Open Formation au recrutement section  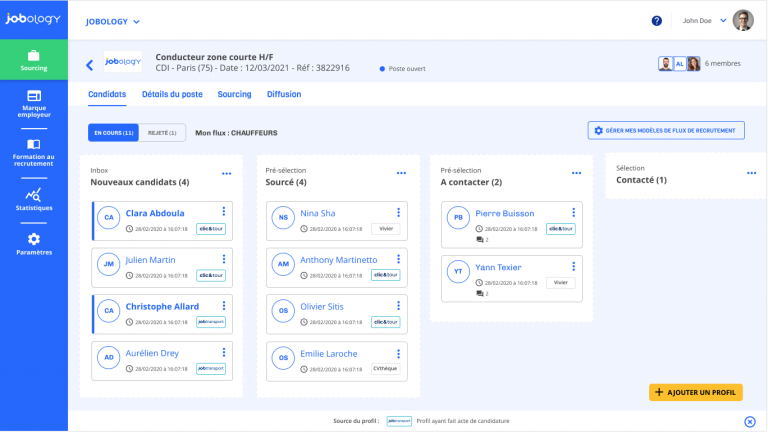(x=34, y=153)
